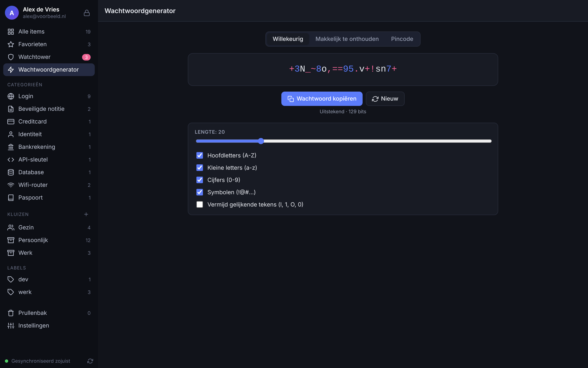This screenshot has height=368, width=588.
Task: Click 'alex@voorbeeld.nl' email text
Action: coord(44,16)
